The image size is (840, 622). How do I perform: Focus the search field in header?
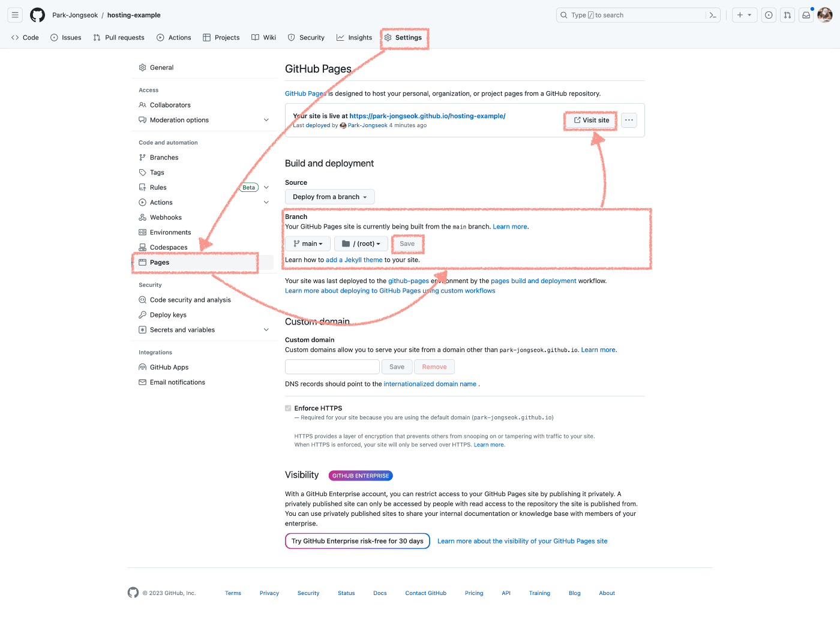click(x=631, y=15)
